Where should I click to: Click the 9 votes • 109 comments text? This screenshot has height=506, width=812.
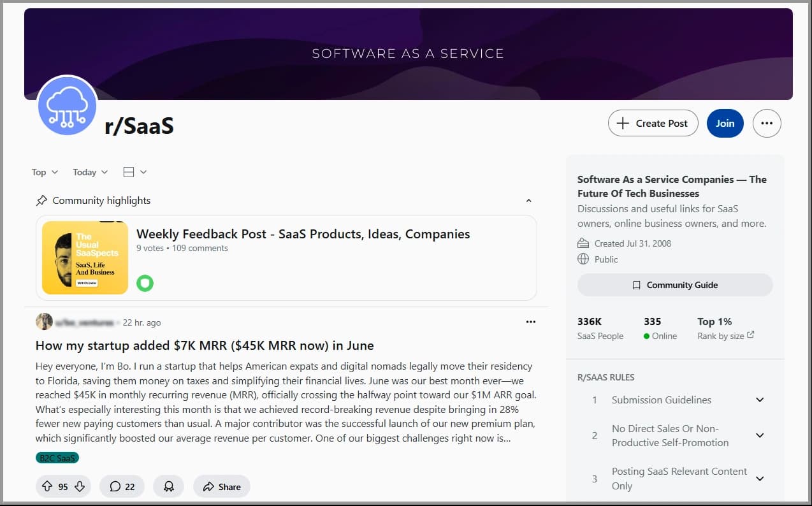[x=182, y=248]
